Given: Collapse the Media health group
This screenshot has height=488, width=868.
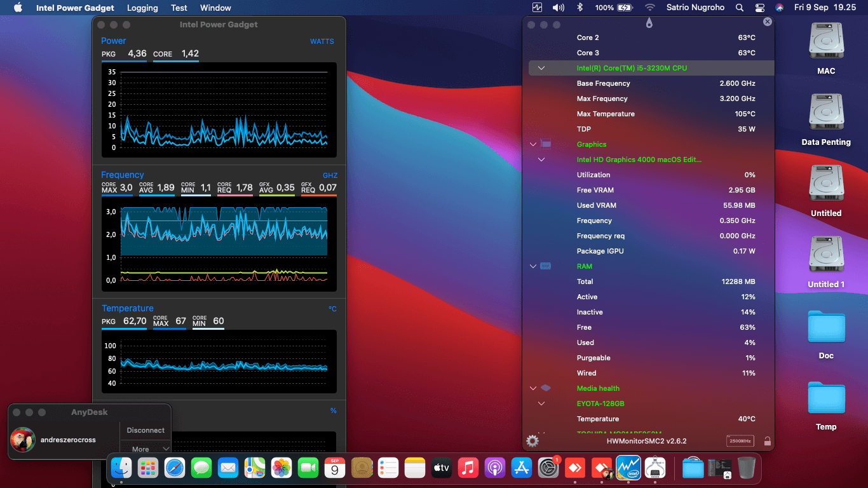Looking at the screenshot, I should click(533, 388).
